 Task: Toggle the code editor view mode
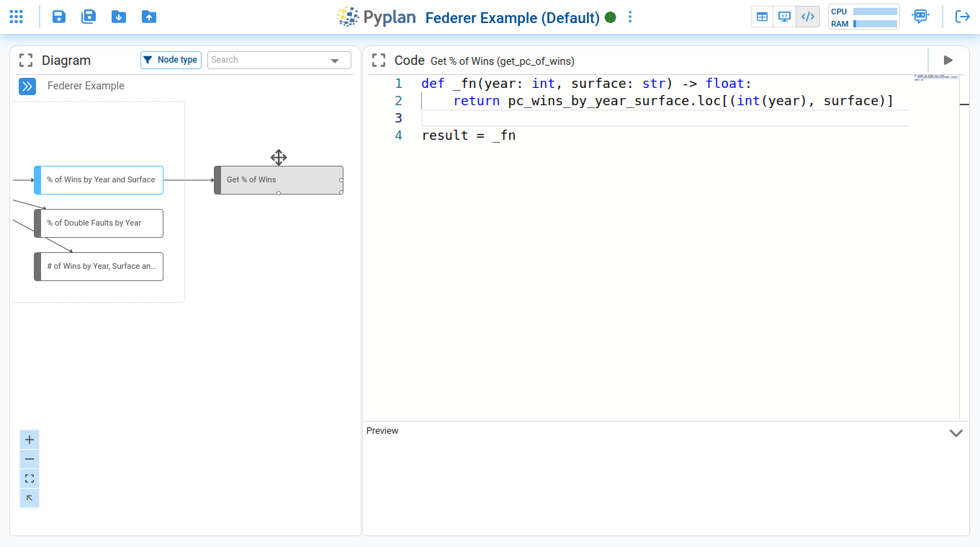807,16
